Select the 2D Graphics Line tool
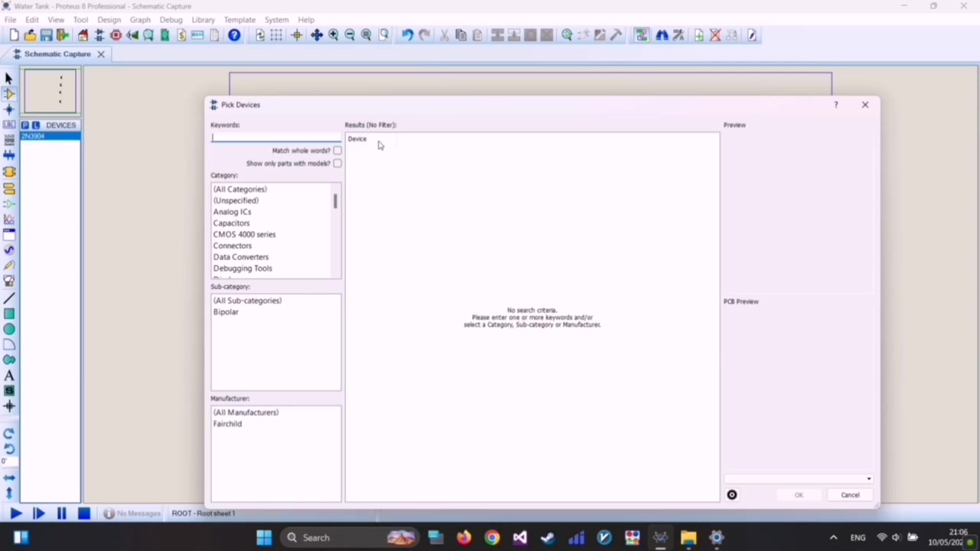Image resolution: width=980 pixels, height=551 pixels. [x=9, y=298]
